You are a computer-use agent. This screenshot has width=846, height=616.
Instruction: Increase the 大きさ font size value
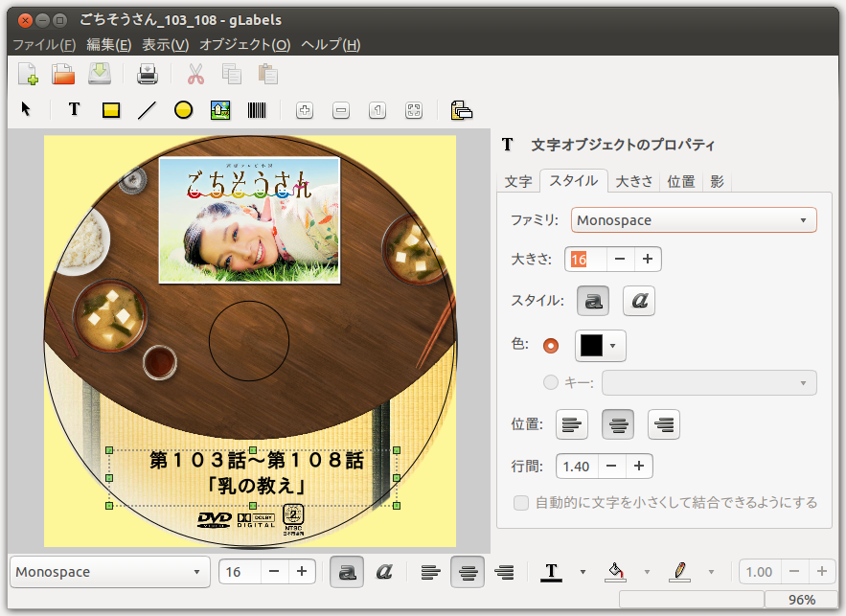pyautogui.click(x=648, y=260)
